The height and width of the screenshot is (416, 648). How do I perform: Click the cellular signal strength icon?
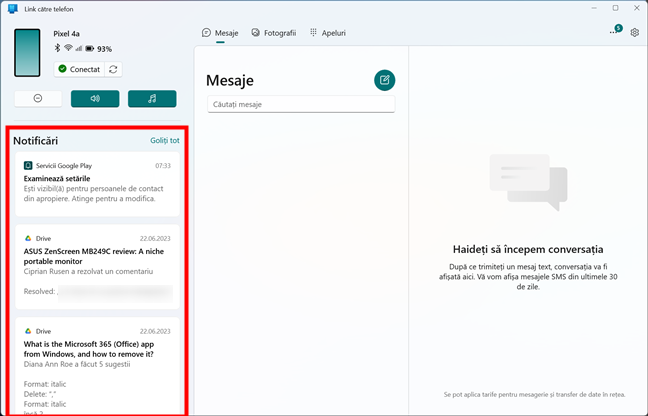tap(79, 48)
